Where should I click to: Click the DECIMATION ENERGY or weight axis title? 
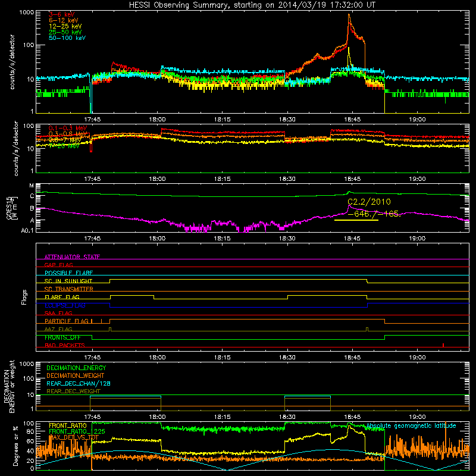(x=10, y=386)
